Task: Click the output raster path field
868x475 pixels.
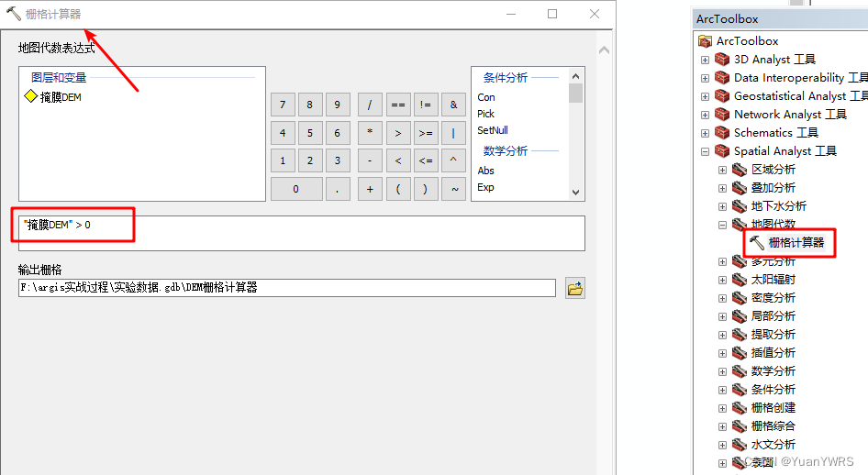Action: [287, 288]
